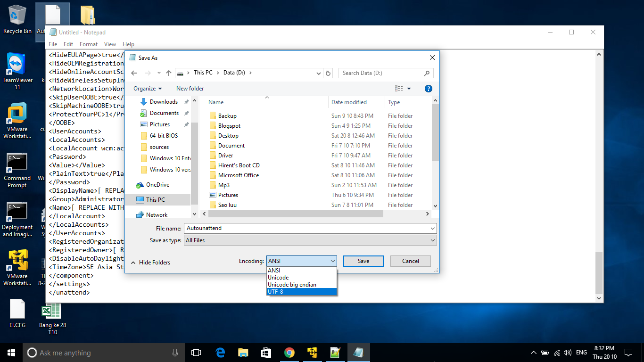Open the Store from the taskbar

click(x=266, y=353)
